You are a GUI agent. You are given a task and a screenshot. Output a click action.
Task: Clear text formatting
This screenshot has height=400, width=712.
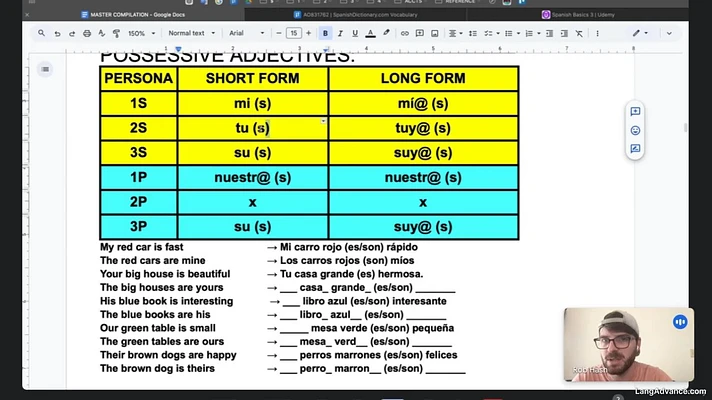click(579, 33)
